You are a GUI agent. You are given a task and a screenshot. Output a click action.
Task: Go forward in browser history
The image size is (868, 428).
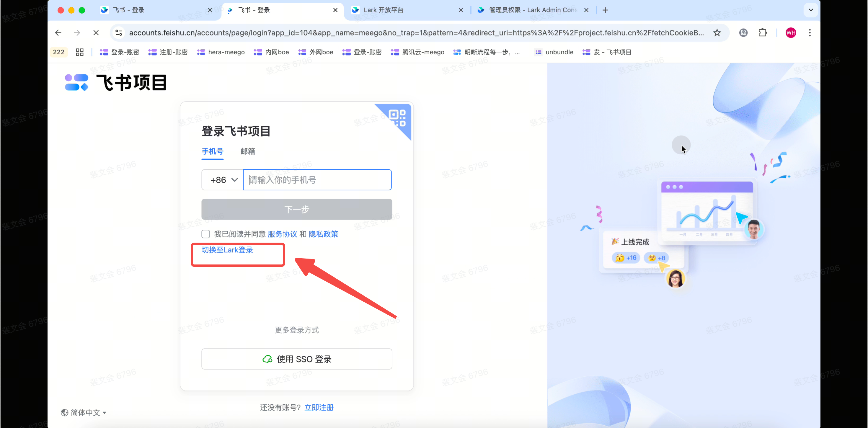tap(77, 33)
